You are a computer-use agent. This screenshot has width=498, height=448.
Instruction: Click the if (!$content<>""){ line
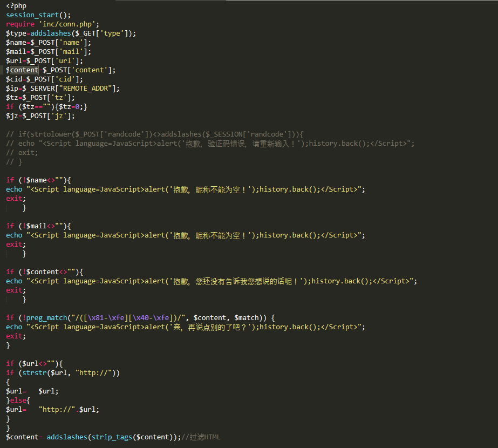pyautogui.click(x=44, y=272)
